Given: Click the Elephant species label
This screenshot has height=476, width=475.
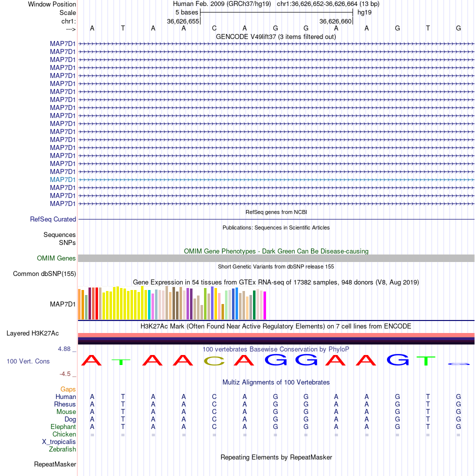Looking at the screenshot, I should 63,426.
